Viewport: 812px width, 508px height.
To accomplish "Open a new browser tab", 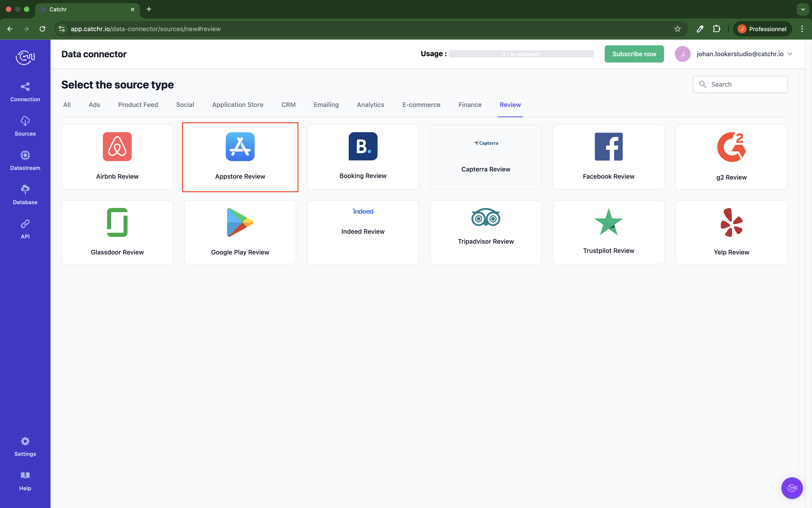I will (149, 9).
